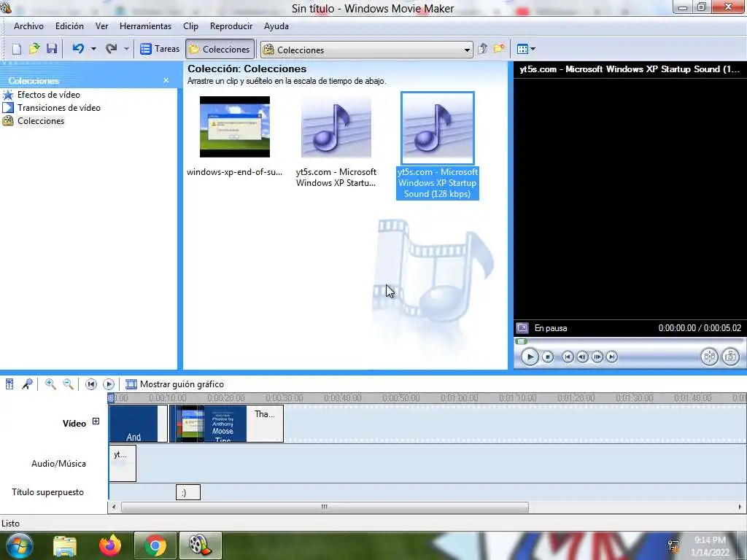747x560 pixels.
Task: Open the Herramientas menu
Action: coord(145,26)
